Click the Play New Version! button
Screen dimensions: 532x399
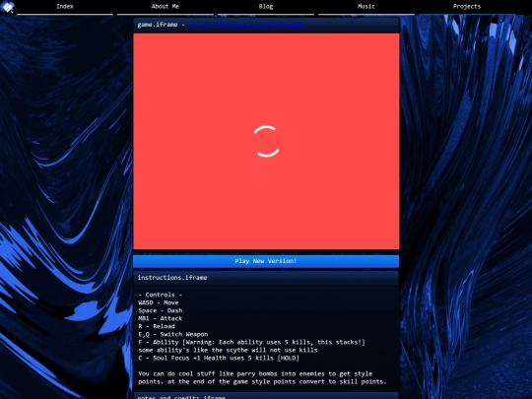266,261
